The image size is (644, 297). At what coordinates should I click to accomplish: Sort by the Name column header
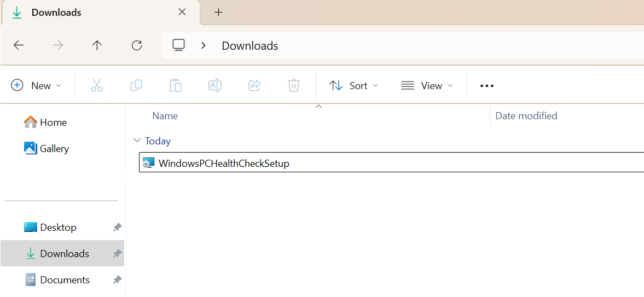(x=165, y=116)
